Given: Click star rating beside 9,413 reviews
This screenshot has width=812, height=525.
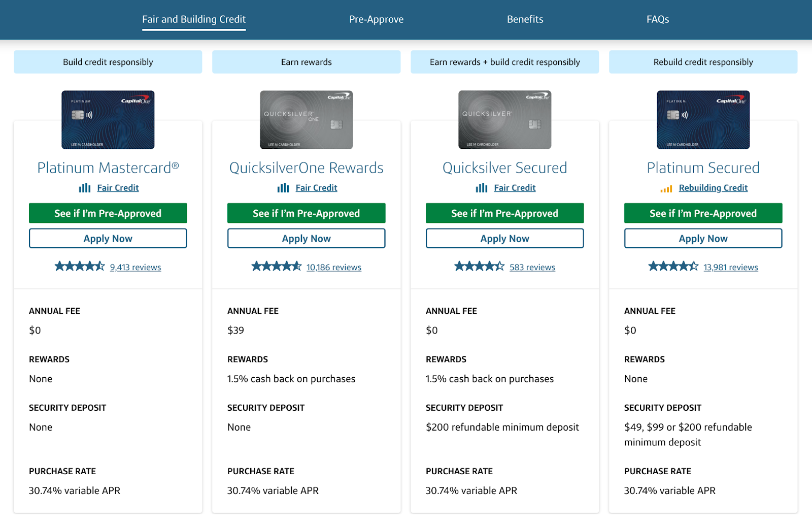Looking at the screenshot, I should (x=80, y=266).
